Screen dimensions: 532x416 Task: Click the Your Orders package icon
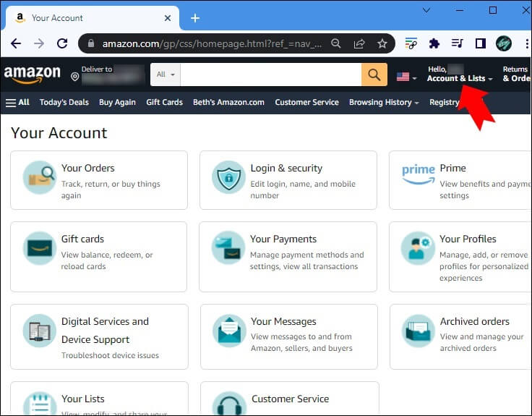(x=39, y=177)
